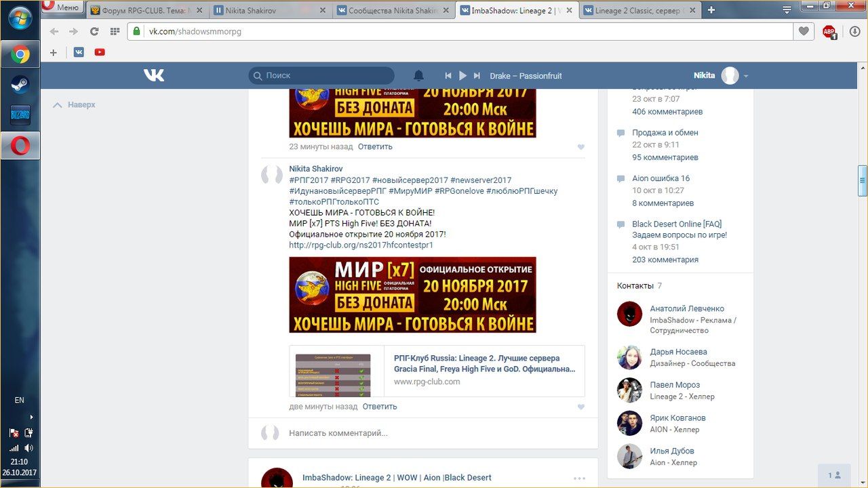Screen dimensions: 868x488
Task: Skip to next track in VK player
Action: 477,76
